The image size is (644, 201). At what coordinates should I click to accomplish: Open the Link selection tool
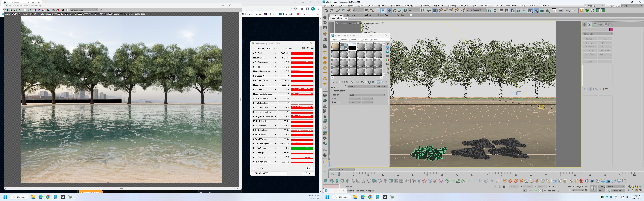pos(338,11)
